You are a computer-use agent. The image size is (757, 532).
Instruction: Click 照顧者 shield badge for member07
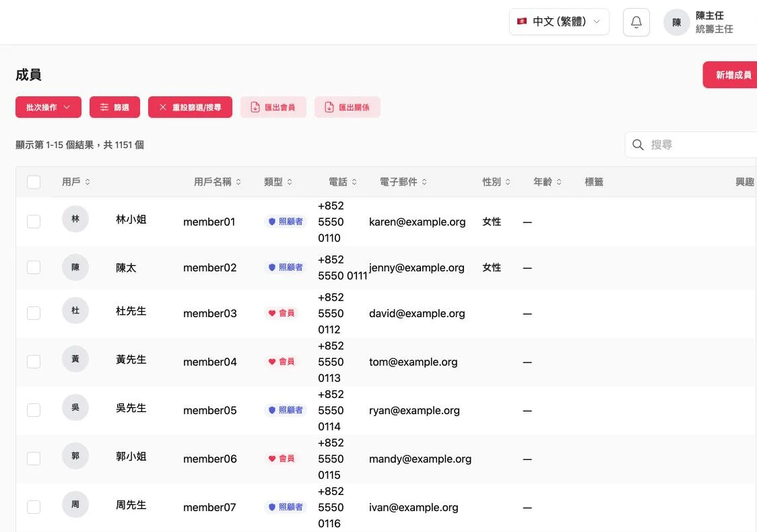pos(286,507)
